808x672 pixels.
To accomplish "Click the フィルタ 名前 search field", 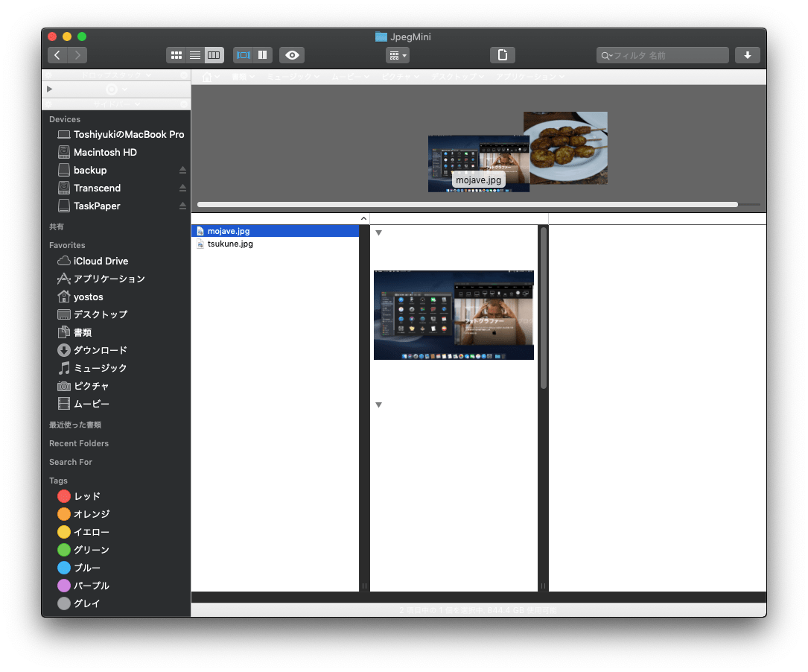I will (667, 55).
